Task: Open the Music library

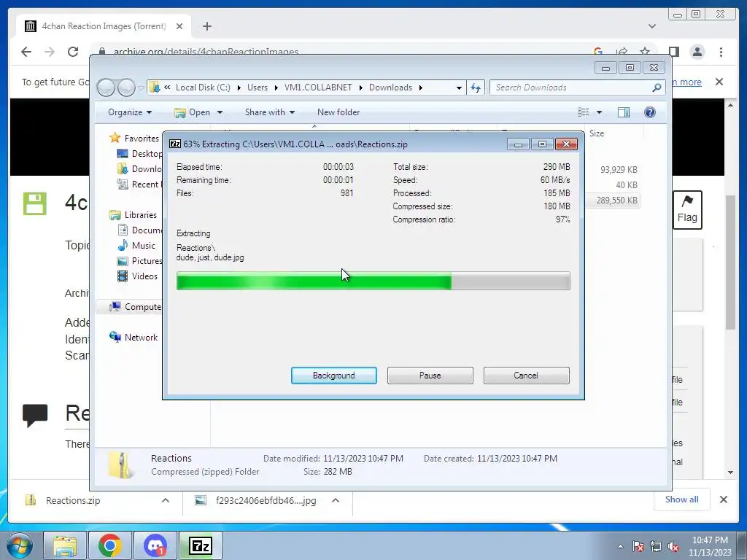Action: (x=144, y=246)
